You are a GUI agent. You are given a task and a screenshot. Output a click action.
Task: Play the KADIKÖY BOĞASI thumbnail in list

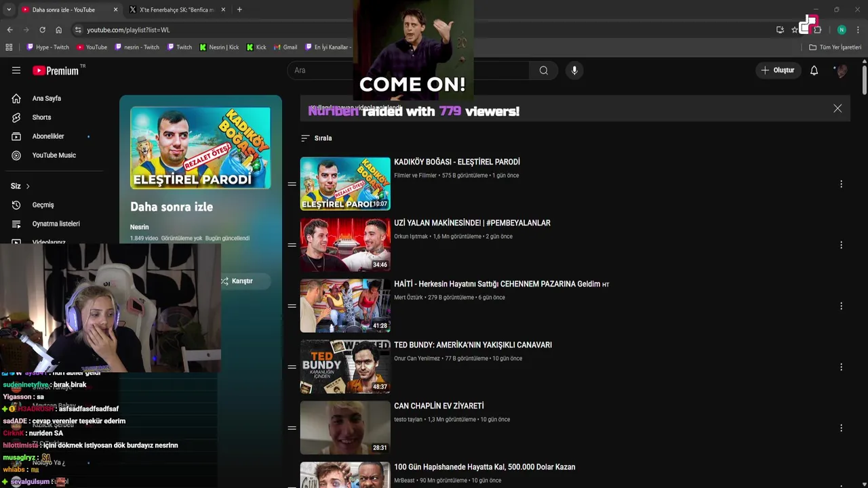click(345, 184)
